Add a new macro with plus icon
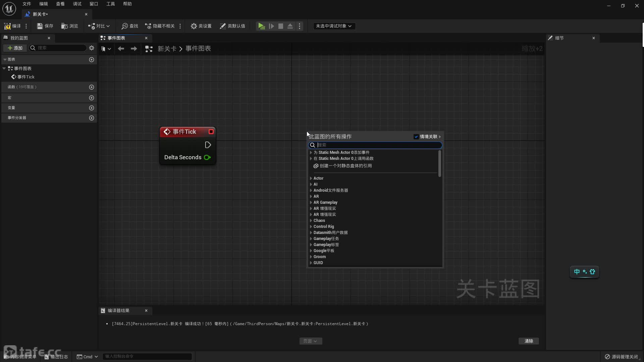 point(92,98)
